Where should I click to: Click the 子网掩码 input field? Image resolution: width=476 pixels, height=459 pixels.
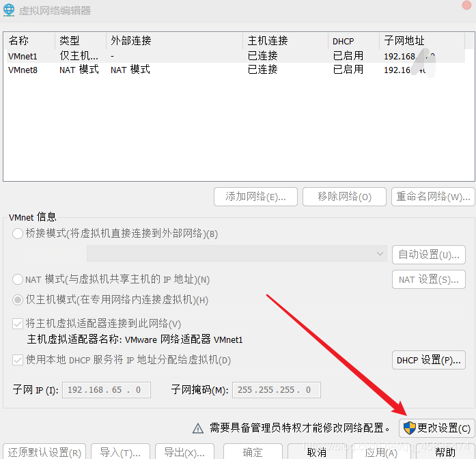click(277, 390)
